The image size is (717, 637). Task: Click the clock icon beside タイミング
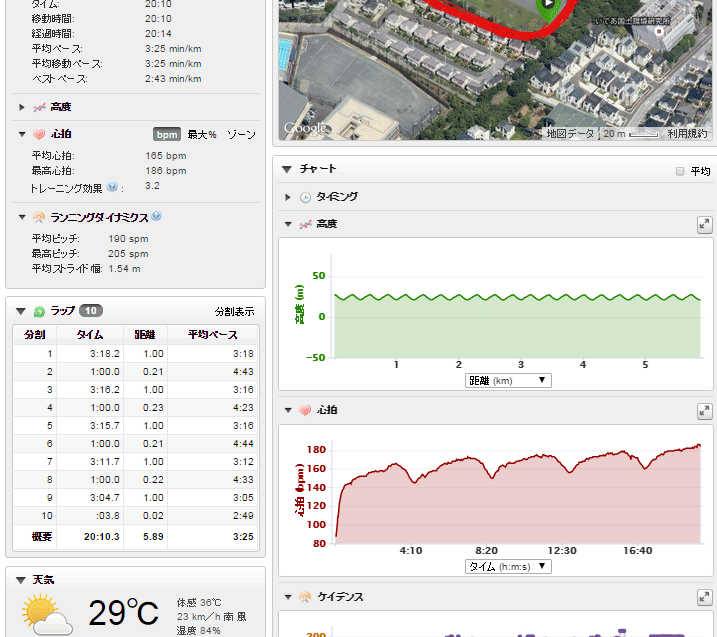(x=305, y=197)
